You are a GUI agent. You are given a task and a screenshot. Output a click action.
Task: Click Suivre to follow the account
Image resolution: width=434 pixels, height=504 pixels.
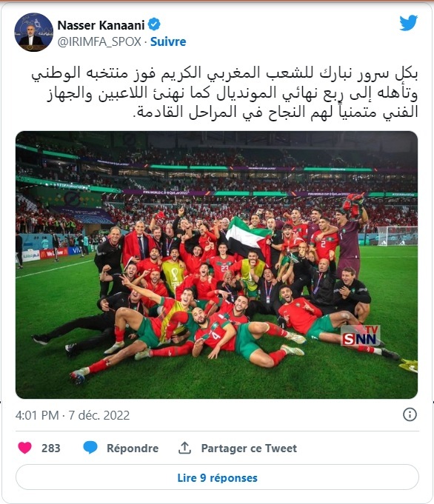pos(168,41)
